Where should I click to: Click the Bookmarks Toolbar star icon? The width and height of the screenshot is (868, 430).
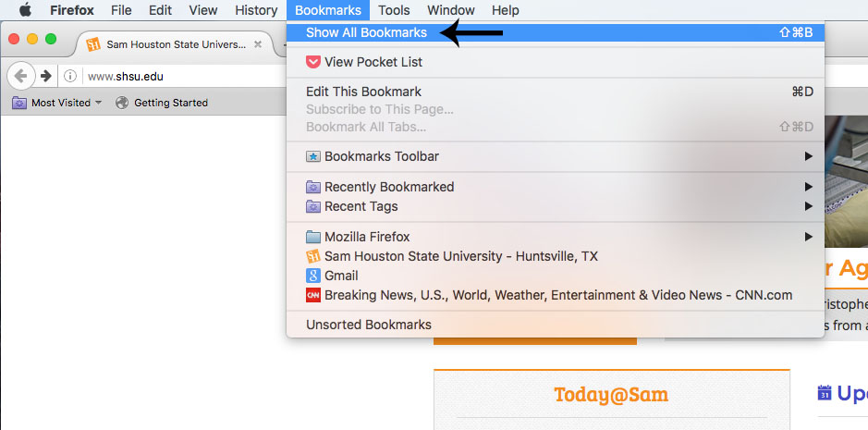pos(312,157)
